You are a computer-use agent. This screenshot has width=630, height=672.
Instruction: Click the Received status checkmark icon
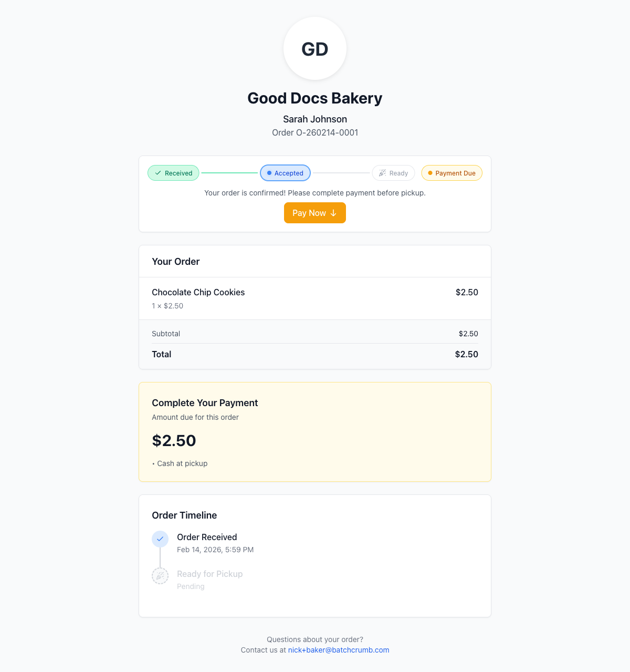[x=158, y=173]
